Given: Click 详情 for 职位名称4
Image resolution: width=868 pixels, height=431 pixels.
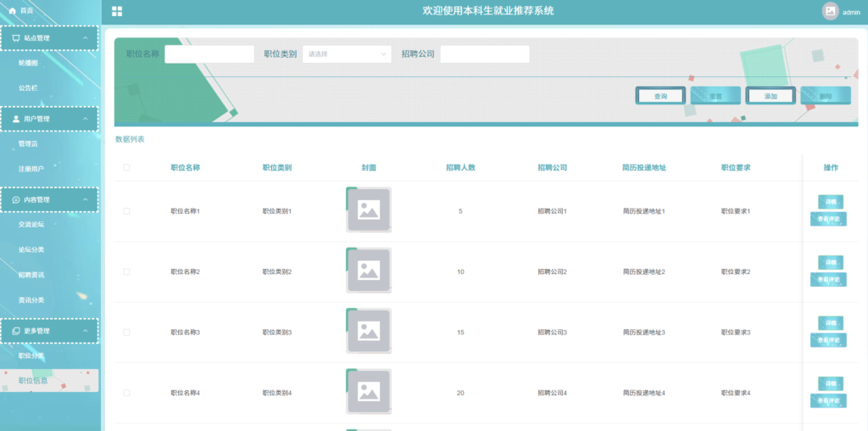Looking at the screenshot, I should click(x=831, y=383).
